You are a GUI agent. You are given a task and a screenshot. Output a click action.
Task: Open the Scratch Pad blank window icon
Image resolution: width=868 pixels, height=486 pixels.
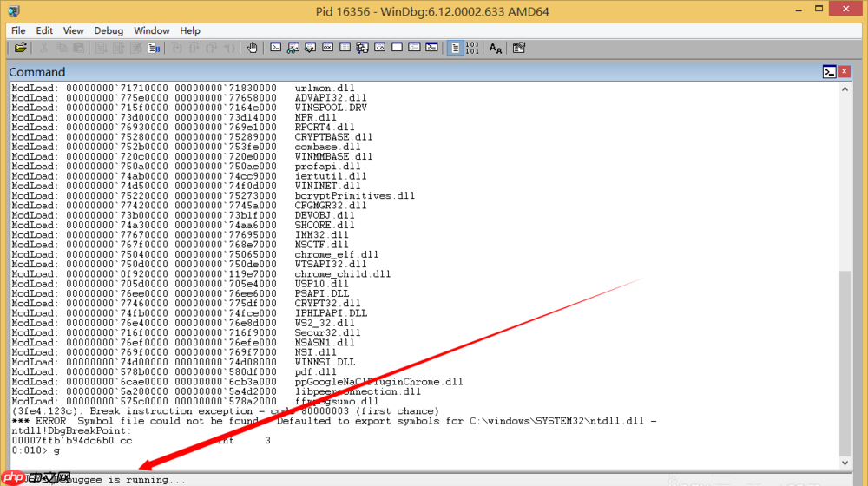pos(397,48)
